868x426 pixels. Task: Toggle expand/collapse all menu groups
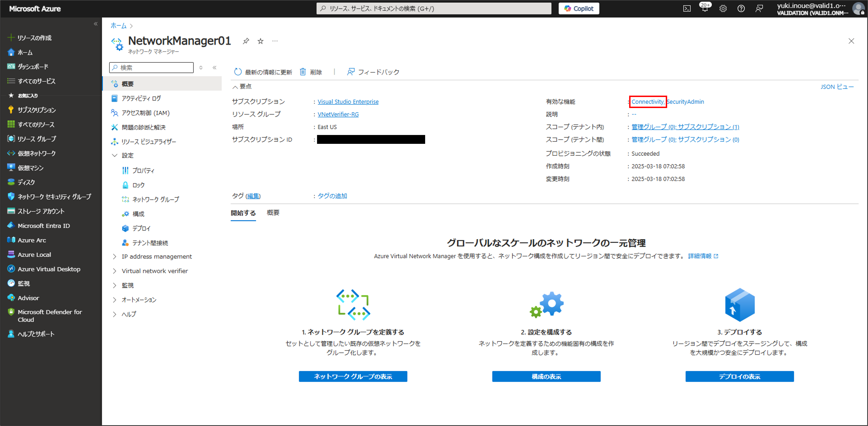(201, 67)
